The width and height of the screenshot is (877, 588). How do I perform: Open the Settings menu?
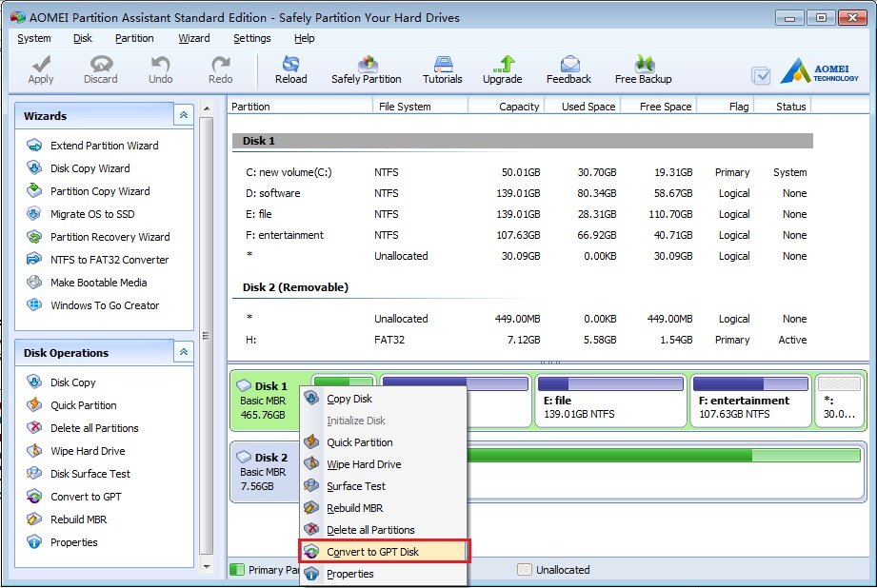252,39
